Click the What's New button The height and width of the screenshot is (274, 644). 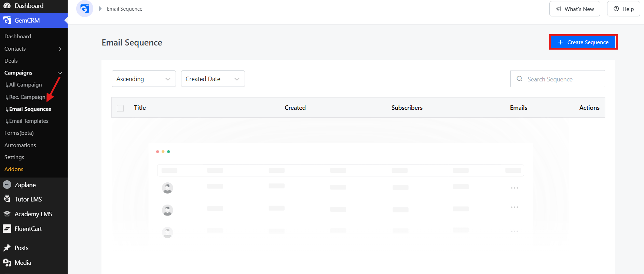click(575, 9)
